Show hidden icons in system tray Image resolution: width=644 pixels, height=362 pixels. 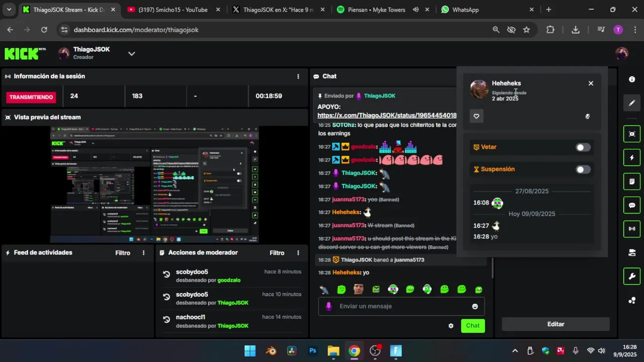point(515,351)
